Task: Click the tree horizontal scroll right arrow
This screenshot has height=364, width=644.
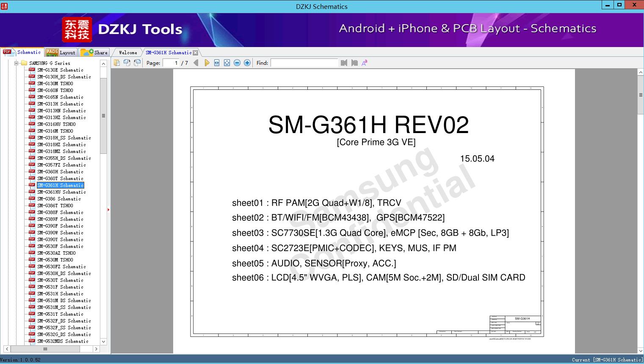Action: pos(96,349)
